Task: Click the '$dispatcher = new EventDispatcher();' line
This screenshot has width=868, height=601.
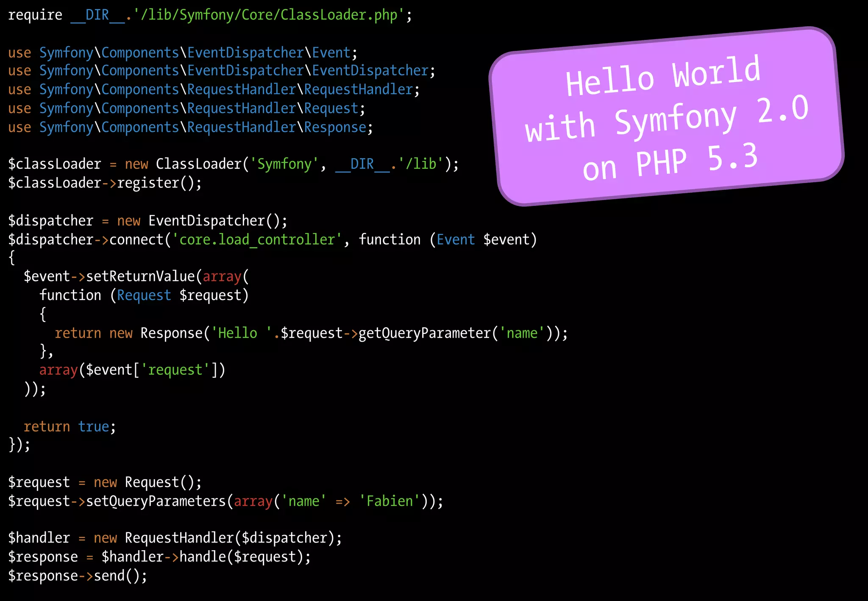Action: (148, 221)
